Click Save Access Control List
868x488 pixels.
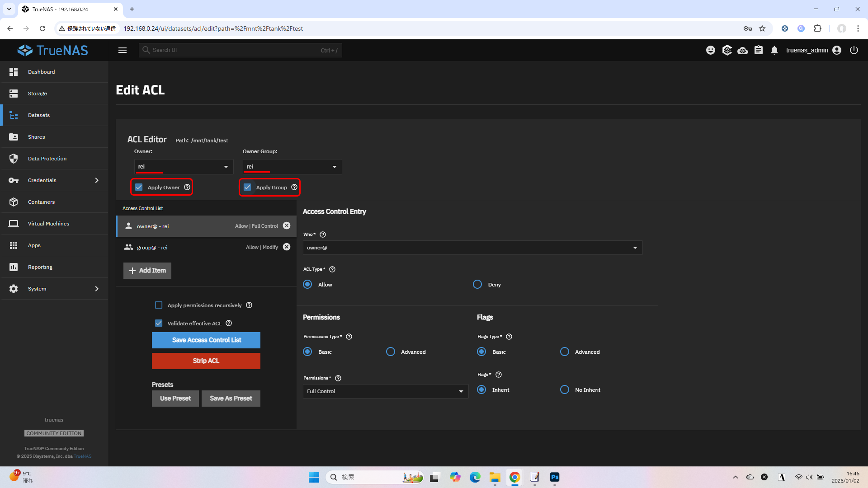[x=206, y=340]
